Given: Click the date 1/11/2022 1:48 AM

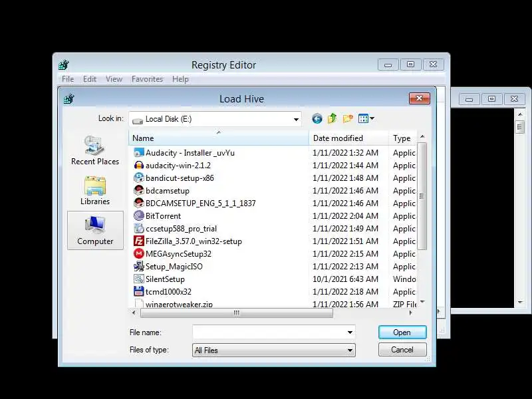Looking at the screenshot, I should 345,178.
